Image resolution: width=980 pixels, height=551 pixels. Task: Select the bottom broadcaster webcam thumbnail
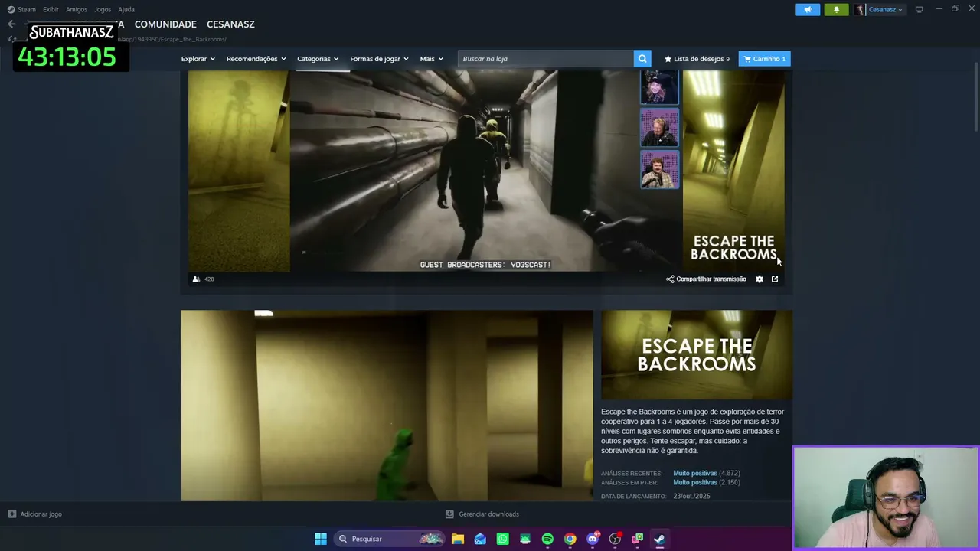[x=659, y=169]
